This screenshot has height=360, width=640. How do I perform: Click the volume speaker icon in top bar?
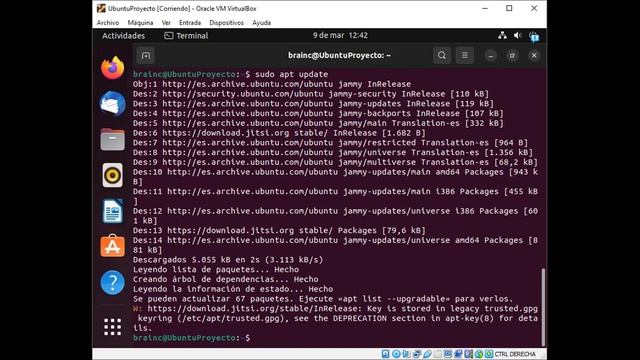518,36
